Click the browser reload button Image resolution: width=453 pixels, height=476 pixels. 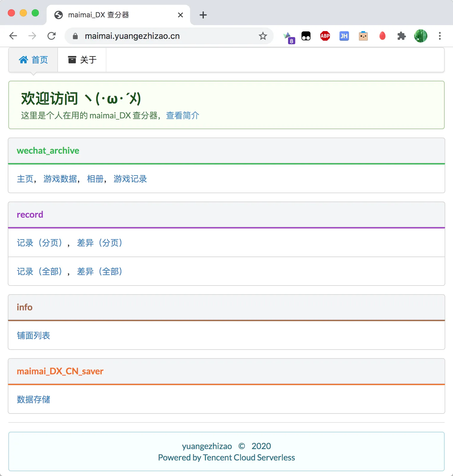coord(52,36)
